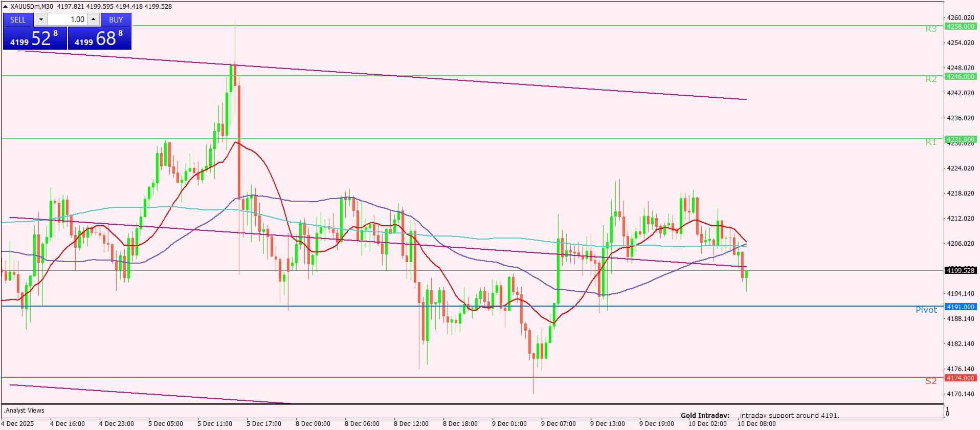This screenshot has height=430, width=980.
Task: Click the 4174.000 red price tag
Action: pos(960,378)
